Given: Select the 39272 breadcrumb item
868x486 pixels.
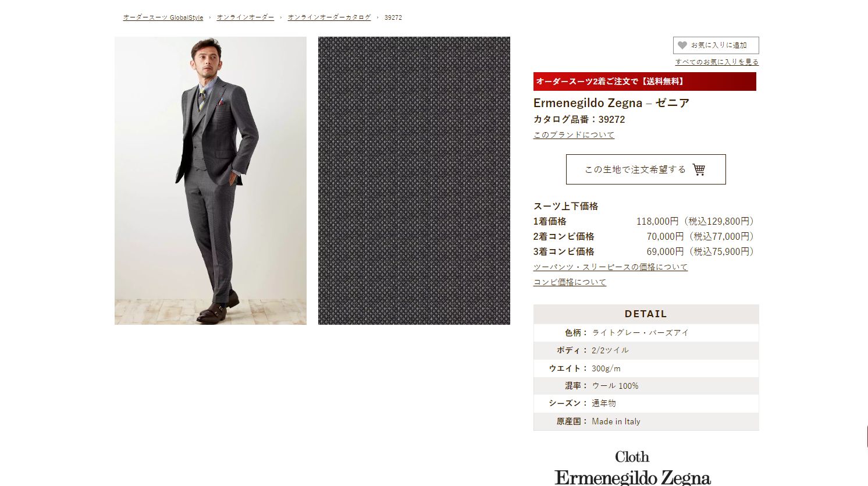Looking at the screenshot, I should point(393,17).
